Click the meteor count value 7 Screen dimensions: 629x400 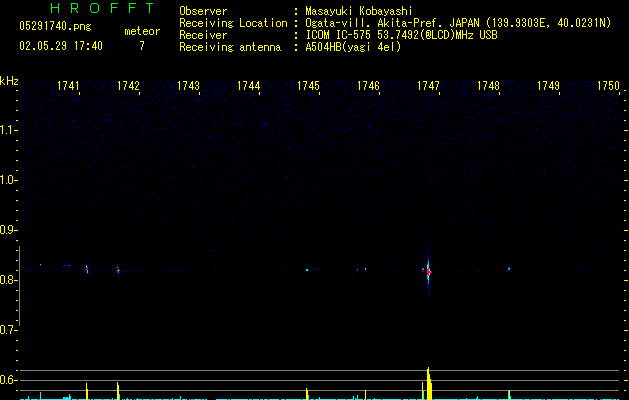click(x=142, y=46)
